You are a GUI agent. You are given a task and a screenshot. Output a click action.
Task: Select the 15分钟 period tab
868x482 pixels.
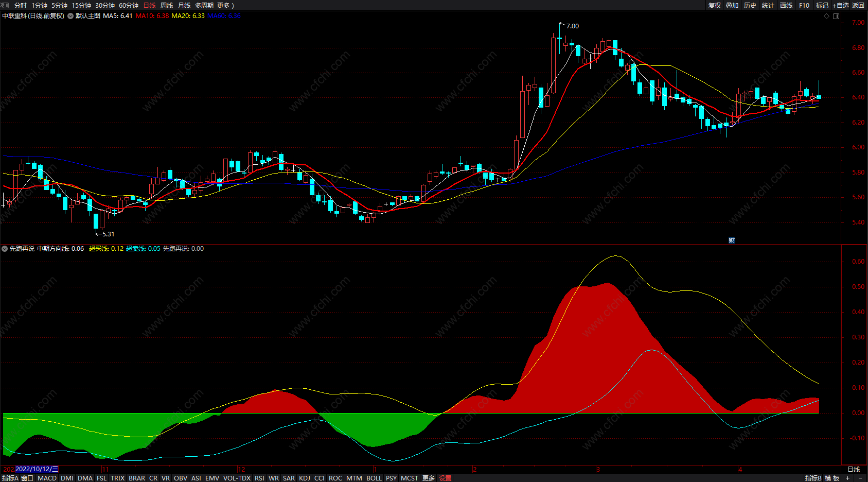(x=81, y=5)
